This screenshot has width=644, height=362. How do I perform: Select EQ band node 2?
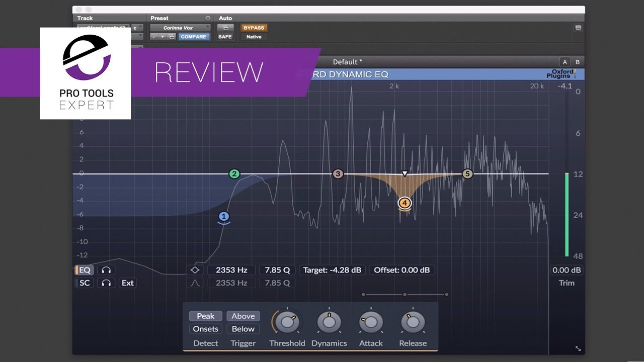[x=234, y=174]
